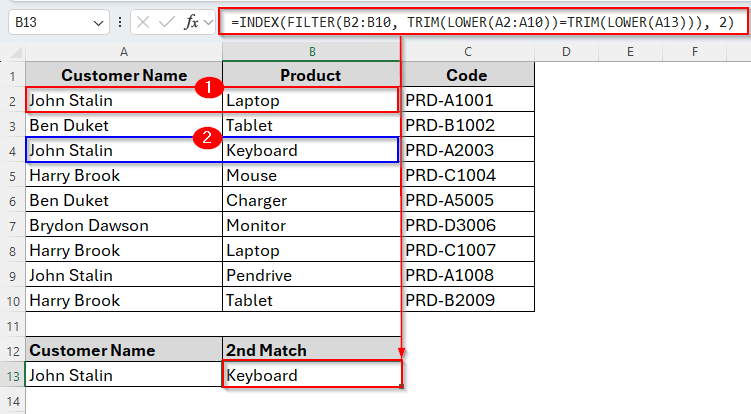The height and width of the screenshot is (414, 751).
Task: Expand the Name Box dropdown arrow
Action: coord(97,22)
